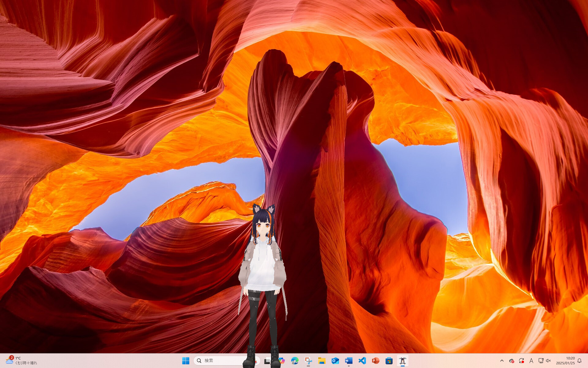
Task: Switch the Japanese IME input mode
Action: click(531, 361)
